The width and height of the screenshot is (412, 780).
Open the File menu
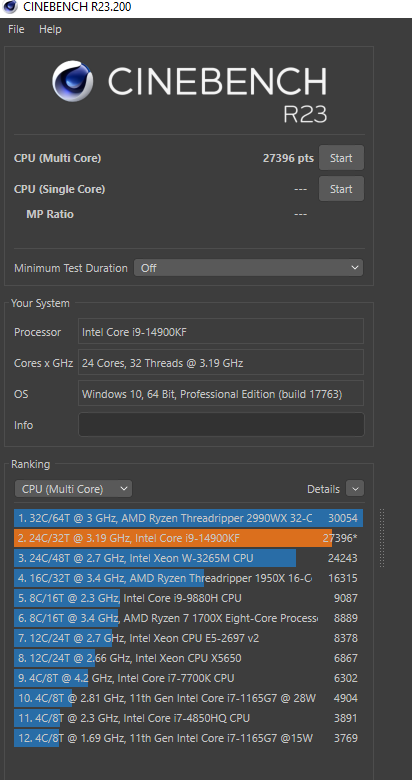point(16,29)
